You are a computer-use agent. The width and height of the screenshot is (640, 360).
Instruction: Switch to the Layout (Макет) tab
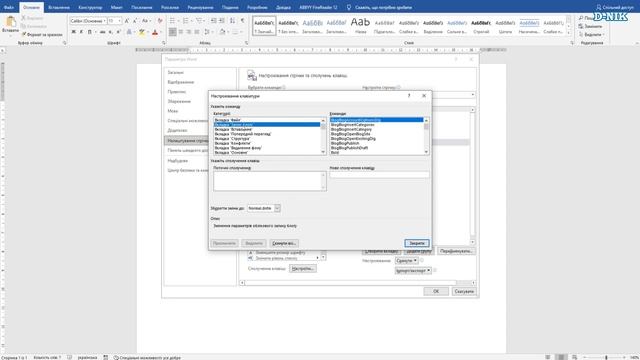tap(116, 7)
